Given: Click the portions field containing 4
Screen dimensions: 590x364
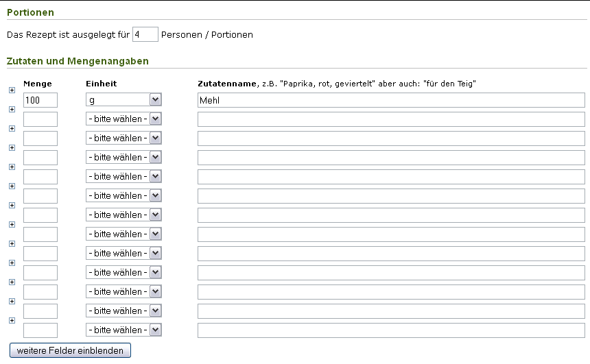Looking at the screenshot, I should tap(145, 34).
